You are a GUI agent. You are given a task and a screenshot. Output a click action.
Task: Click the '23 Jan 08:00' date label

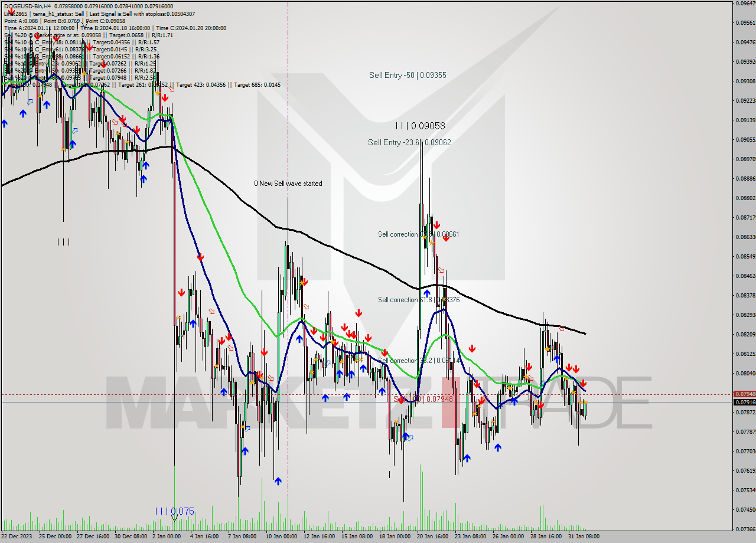(x=470, y=537)
